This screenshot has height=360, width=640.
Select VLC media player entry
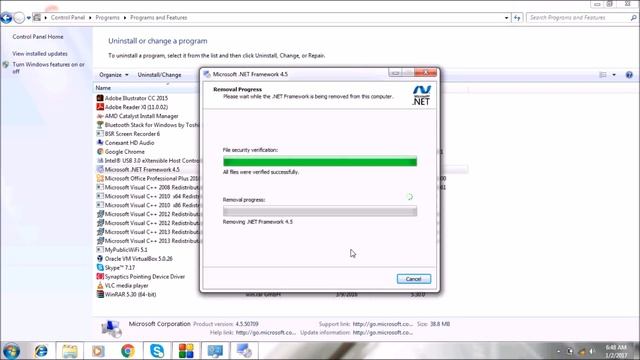click(x=126, y=285)
